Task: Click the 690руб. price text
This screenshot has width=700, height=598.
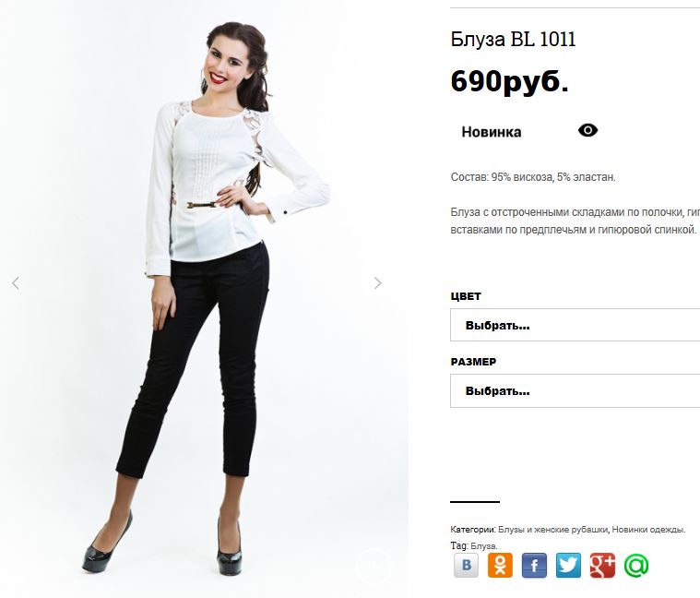Action: [510, 82]
